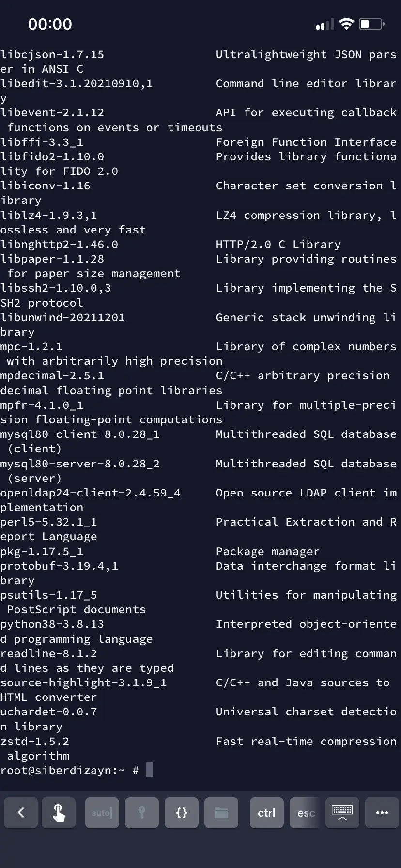Expand more options with three dots

(382, 813)
